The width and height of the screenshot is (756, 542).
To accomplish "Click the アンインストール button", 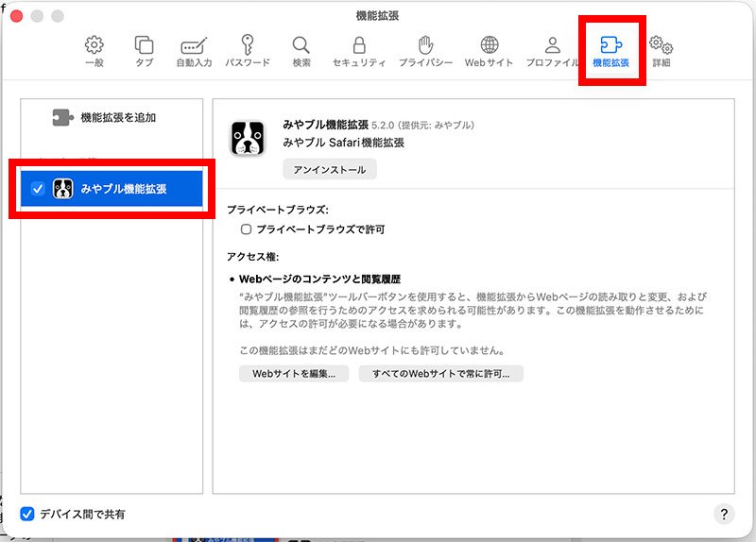I will coord(329,170).
